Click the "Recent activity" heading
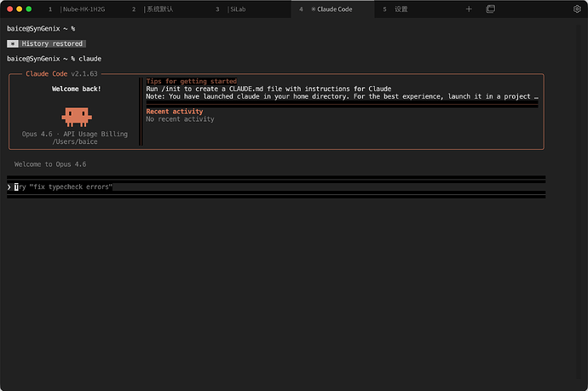This screenshot has height=391, width=588. [175, 112]
